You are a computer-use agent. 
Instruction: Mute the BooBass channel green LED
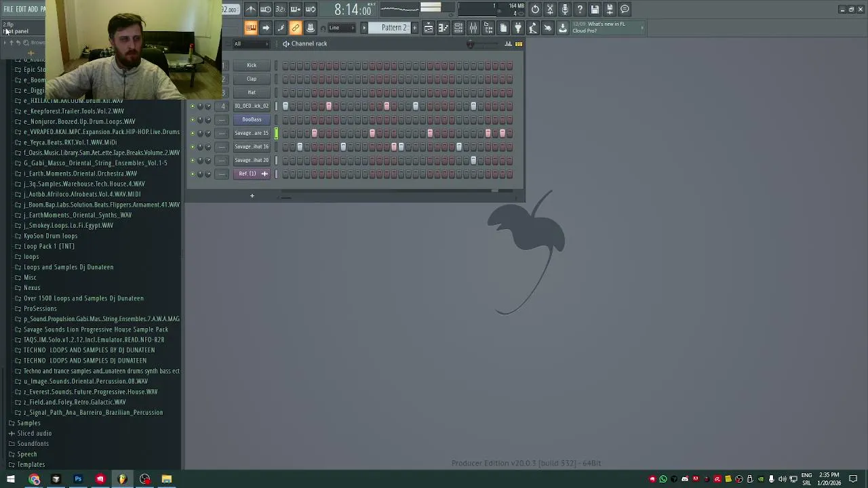192,120
